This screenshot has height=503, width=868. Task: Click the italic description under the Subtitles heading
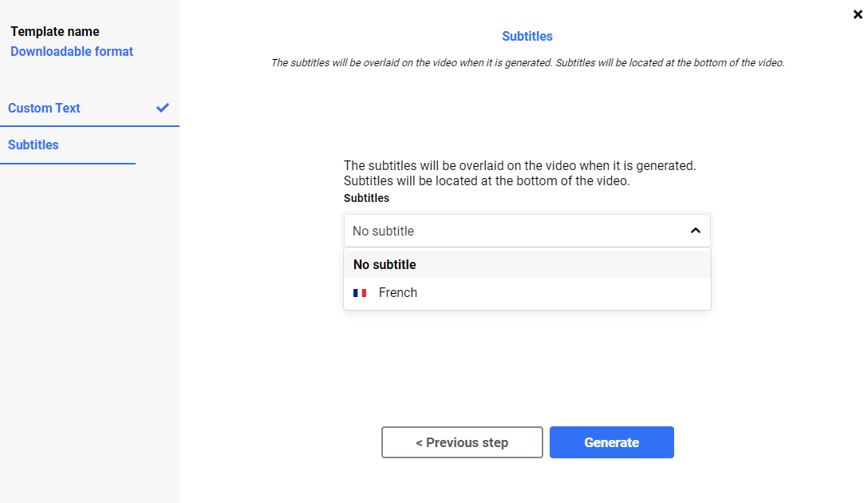click(x=527, y=62)
